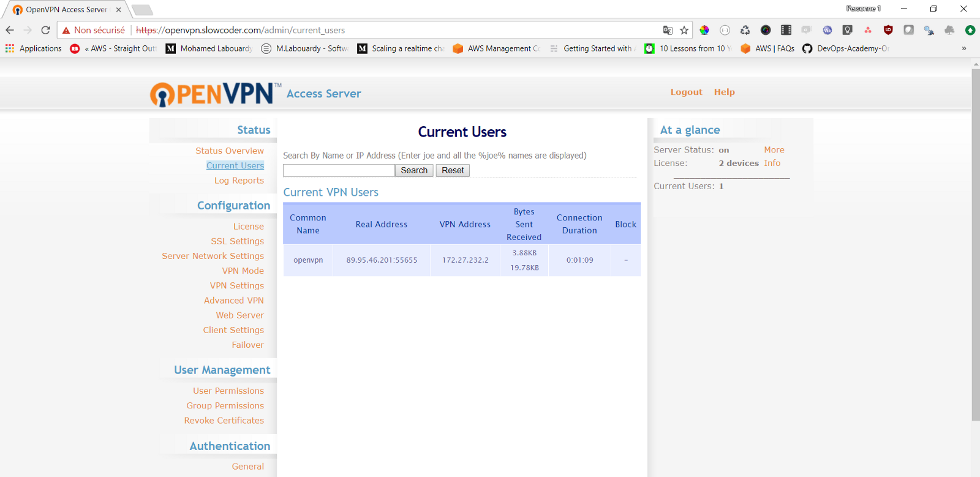Viewport: 980px width, 477px height.
Task: Open the 'AWS - Straight Out' bookmark
Action: tap(113, 48)
